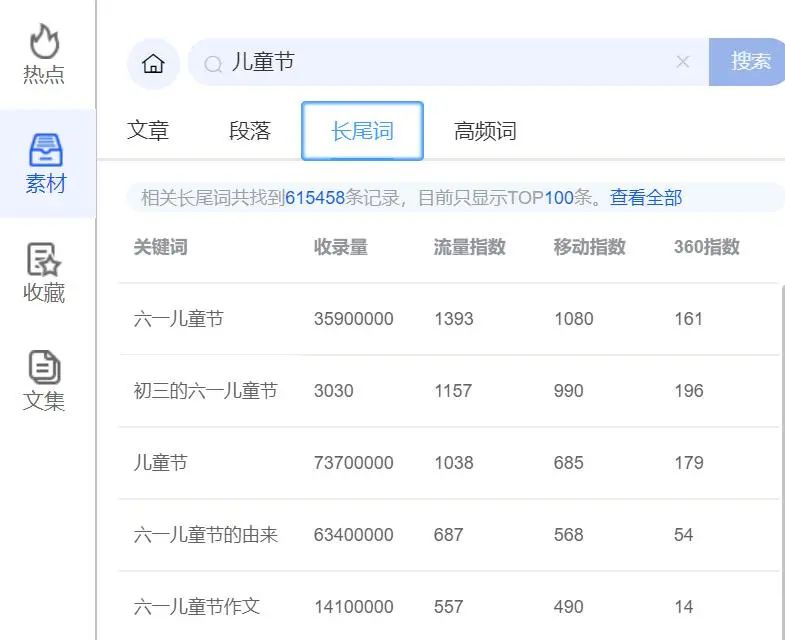Screen dimensions: 785x640
Task: Open the 文集 collection sidebar icon
Action: click(x=44, y=381)
